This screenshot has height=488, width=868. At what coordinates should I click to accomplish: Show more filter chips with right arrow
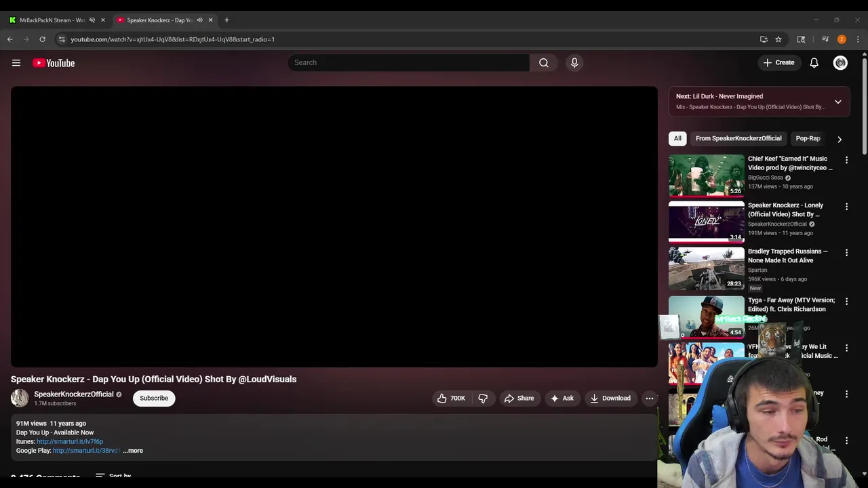(x=840, y=139)
